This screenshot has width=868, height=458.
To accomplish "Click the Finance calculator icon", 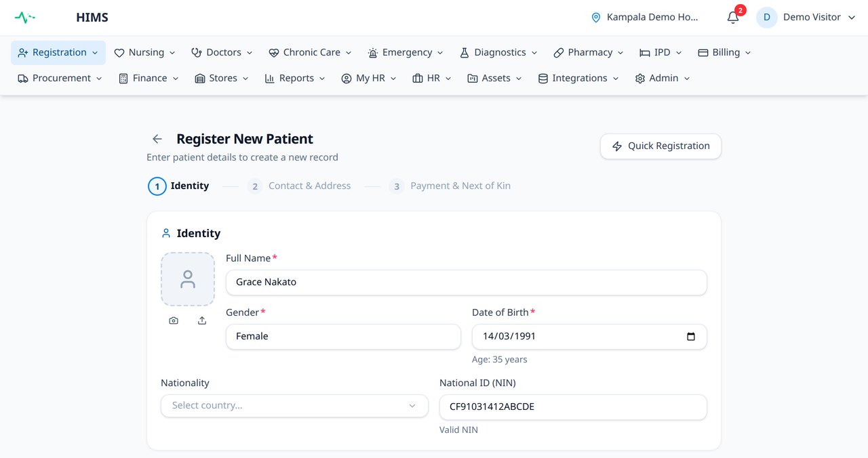I will point(123,79).
